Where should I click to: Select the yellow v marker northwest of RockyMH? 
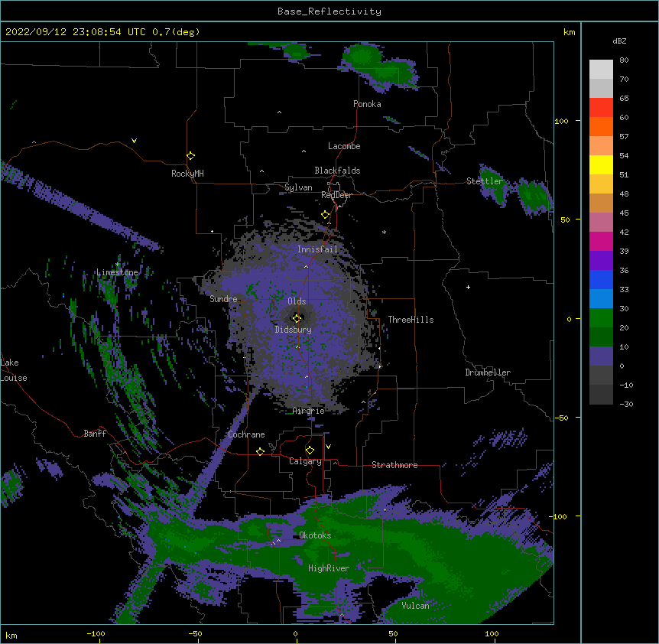pyautogui.click(x=134, y=141)
